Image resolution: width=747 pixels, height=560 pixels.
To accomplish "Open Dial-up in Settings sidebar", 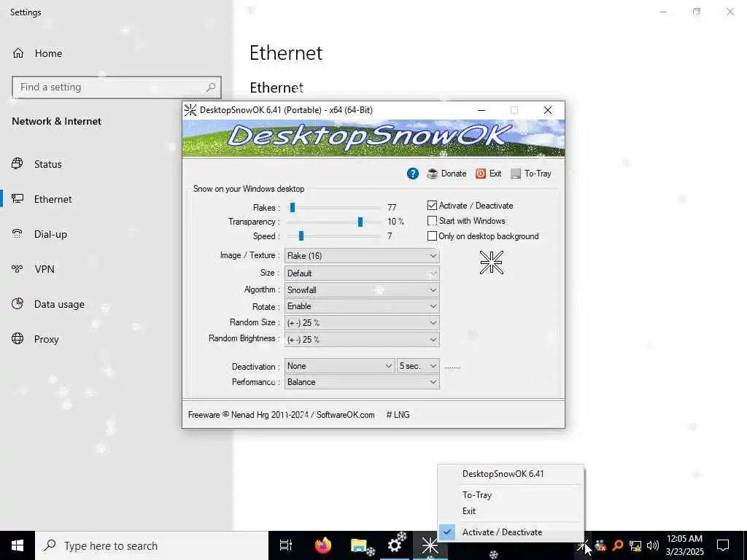I will pos(117,234).
